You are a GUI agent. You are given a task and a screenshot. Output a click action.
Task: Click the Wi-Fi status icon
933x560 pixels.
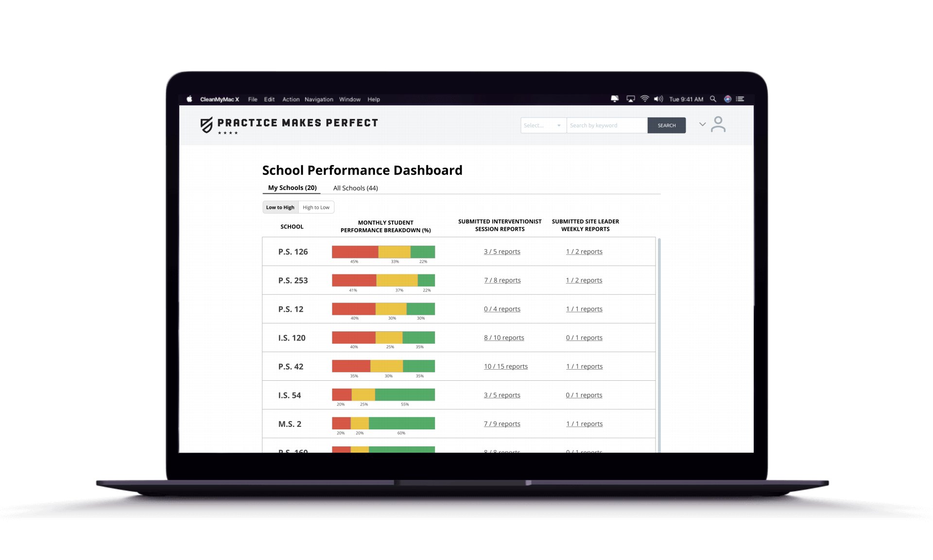click(645, 99)
